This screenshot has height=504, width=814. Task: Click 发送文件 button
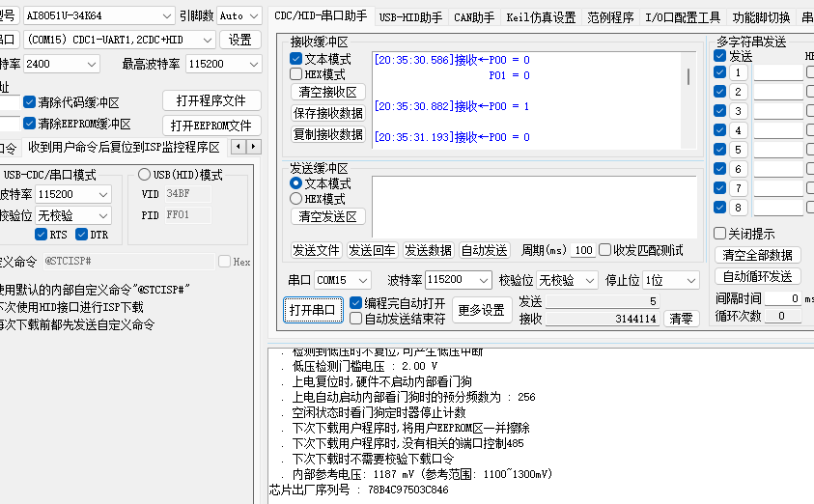pyautogui.click(x=316, y=250)
